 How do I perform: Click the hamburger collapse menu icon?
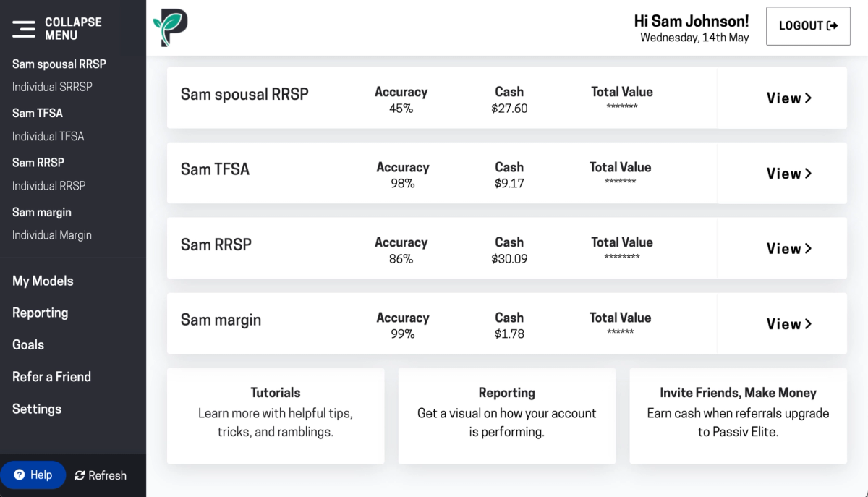pyautogui.click(x=24, y=29)
